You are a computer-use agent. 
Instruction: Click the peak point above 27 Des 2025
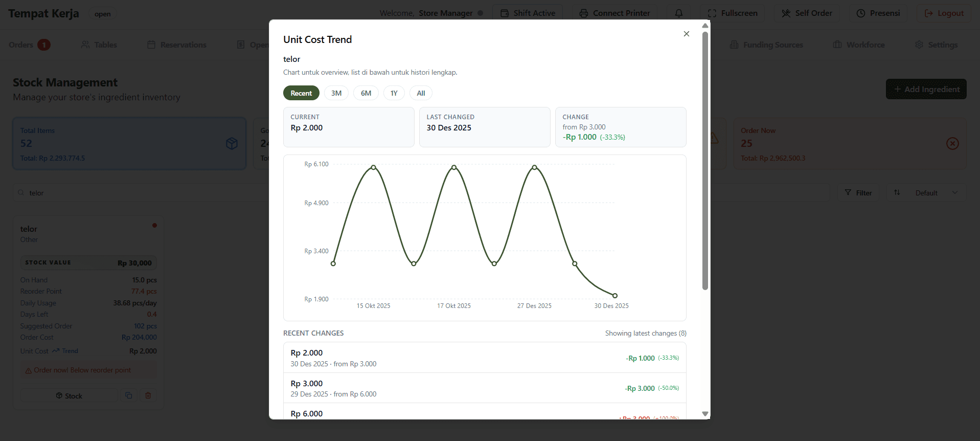(535, 167)
